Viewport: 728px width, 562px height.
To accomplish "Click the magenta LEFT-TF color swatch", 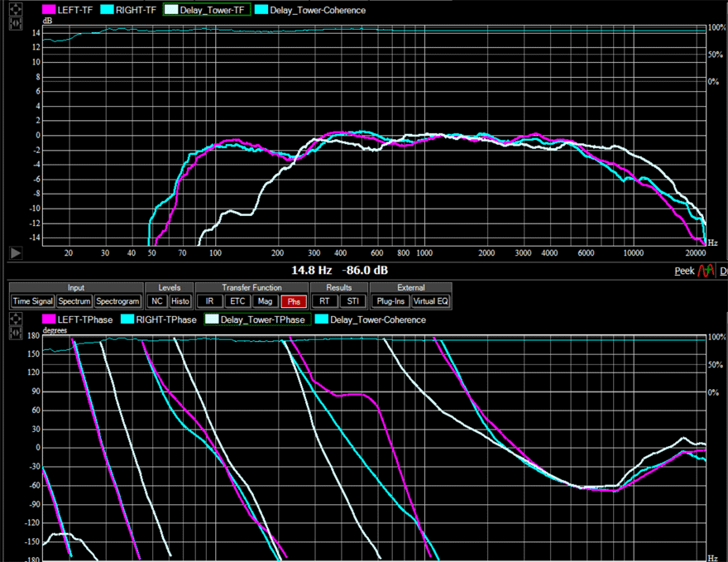I will pos(48,10).
